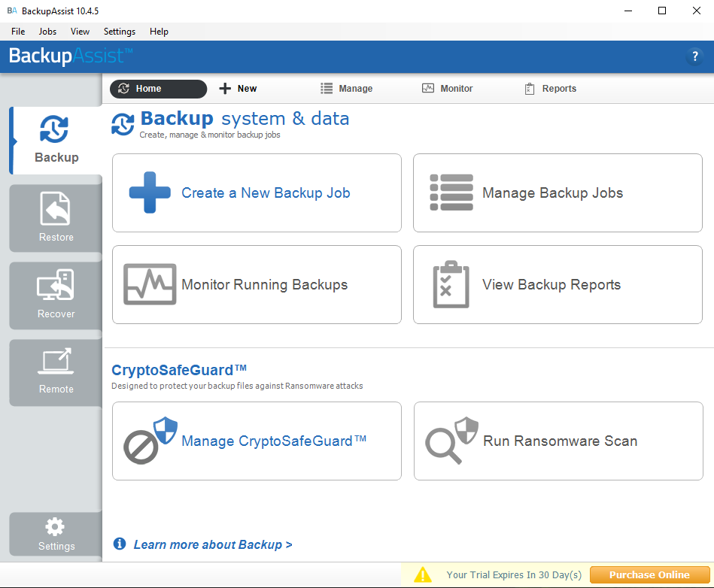This screenshot has width=714, height=588.
Task: Click the blue sync icon beside Backup heading
Action: 123,124
